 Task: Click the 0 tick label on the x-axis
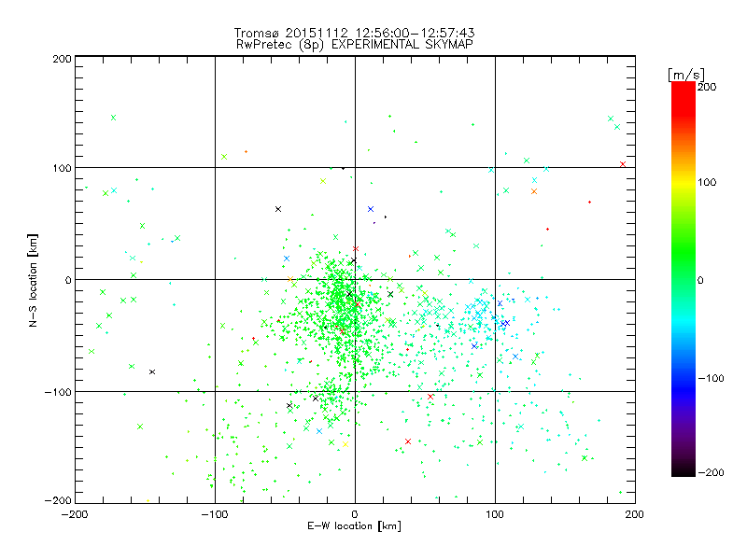point(355,514)
